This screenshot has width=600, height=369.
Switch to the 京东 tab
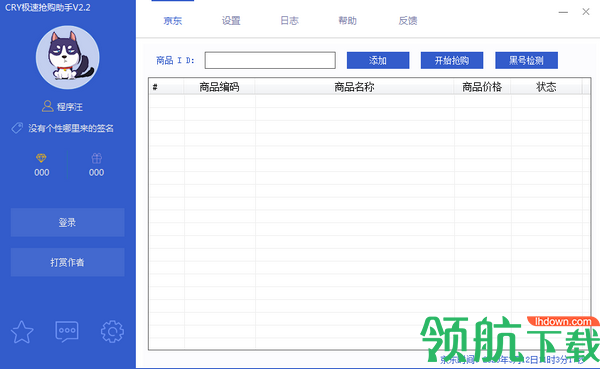pos(173,21)
